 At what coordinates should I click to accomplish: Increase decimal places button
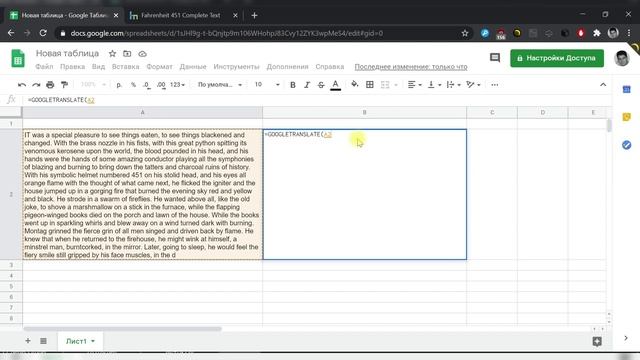pos(161,85)
